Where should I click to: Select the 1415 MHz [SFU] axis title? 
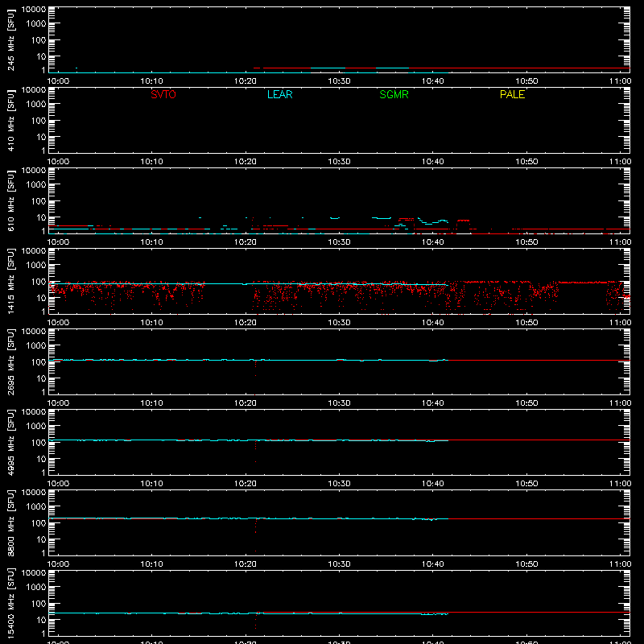10,281
